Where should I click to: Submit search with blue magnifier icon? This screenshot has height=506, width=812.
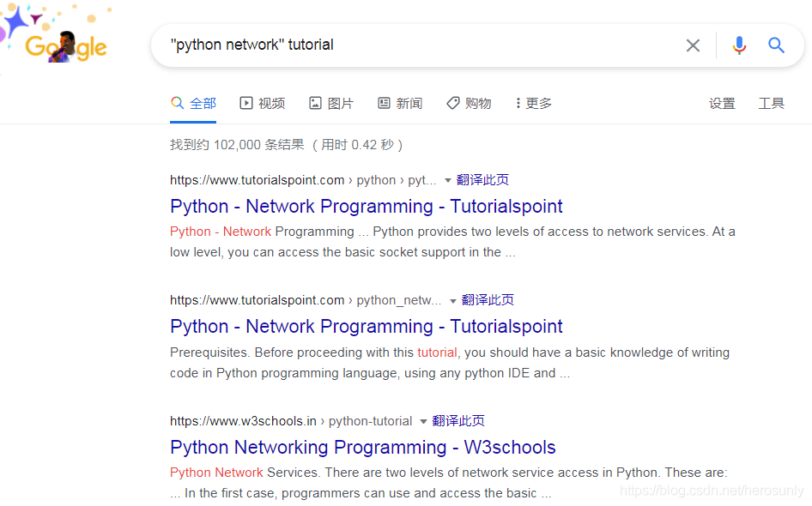pyautogui.click(x=776, y=45)
